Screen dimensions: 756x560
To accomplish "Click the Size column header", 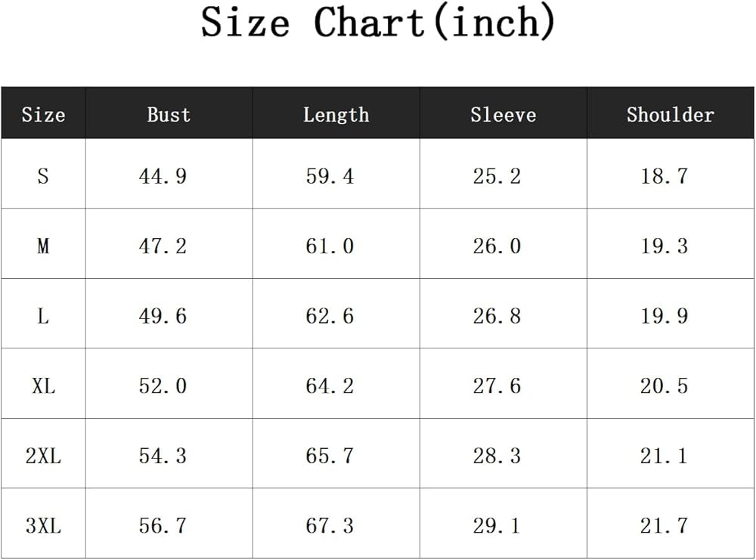I will click(x=43, y=115).
